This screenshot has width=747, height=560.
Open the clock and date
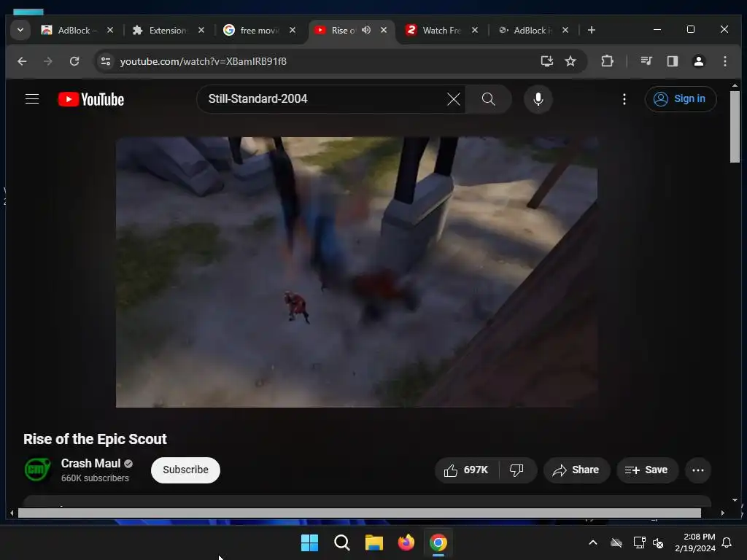[x=695, y=542]
